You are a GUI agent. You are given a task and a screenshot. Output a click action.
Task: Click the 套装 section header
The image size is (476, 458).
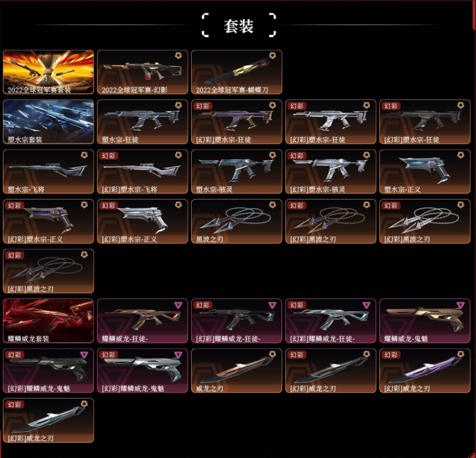239,26
